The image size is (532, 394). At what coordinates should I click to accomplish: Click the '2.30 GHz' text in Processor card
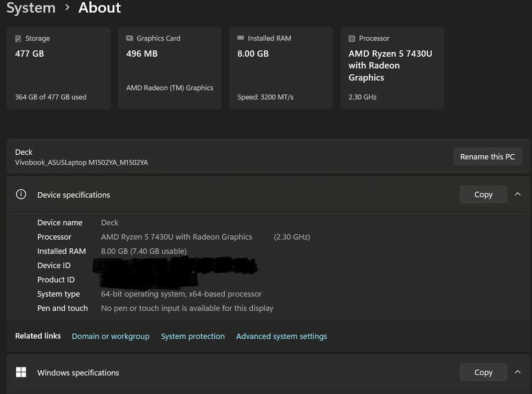363,97
